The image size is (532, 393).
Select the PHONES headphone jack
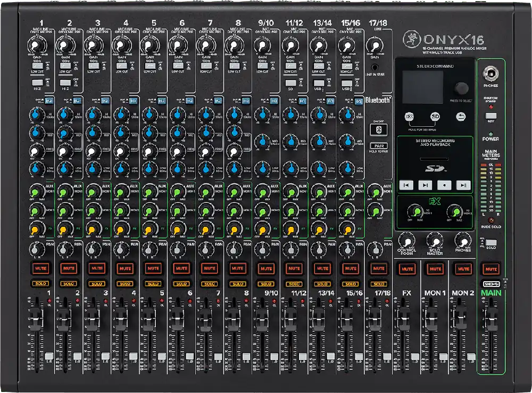[491, 73]
